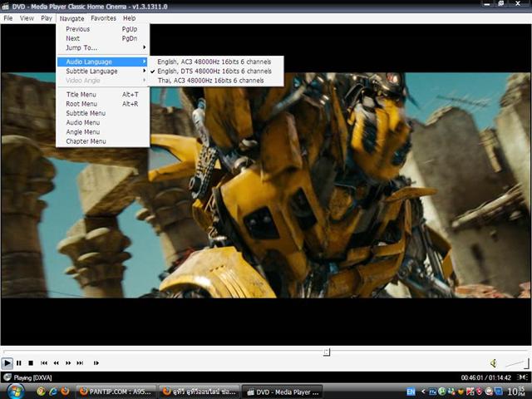The image size is (532, 399).
Task: Launch Internet Explorer from quick launch
Action: coord(53,392)
